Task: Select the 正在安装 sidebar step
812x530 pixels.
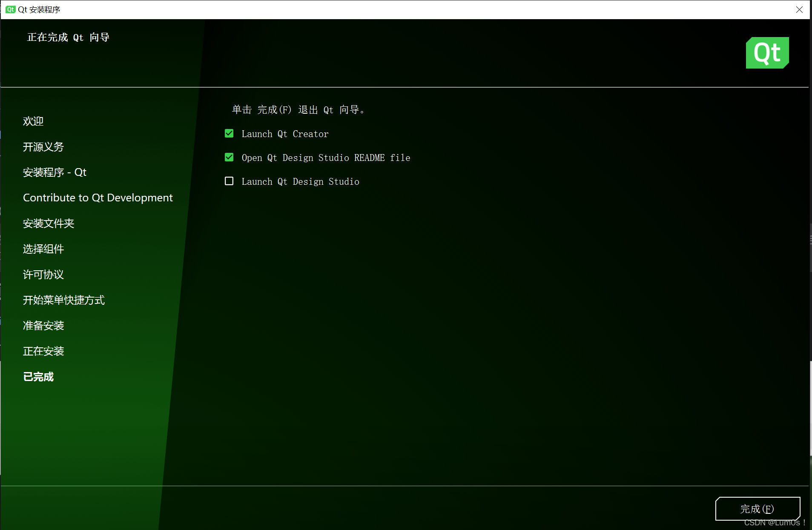Action: pyautogui.click(x=43, y=351)
